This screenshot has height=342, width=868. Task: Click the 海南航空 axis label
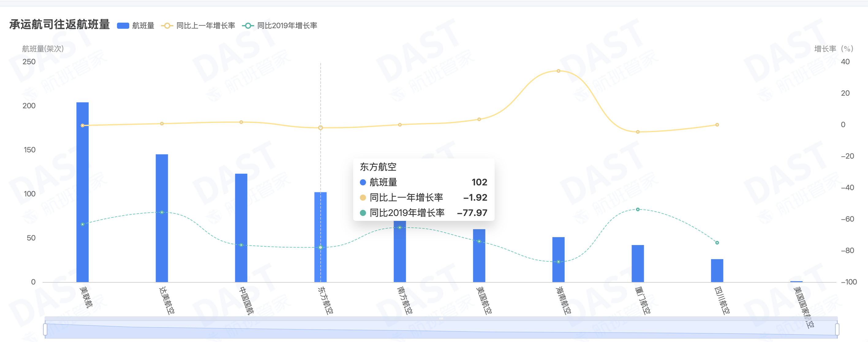(563, 300)
